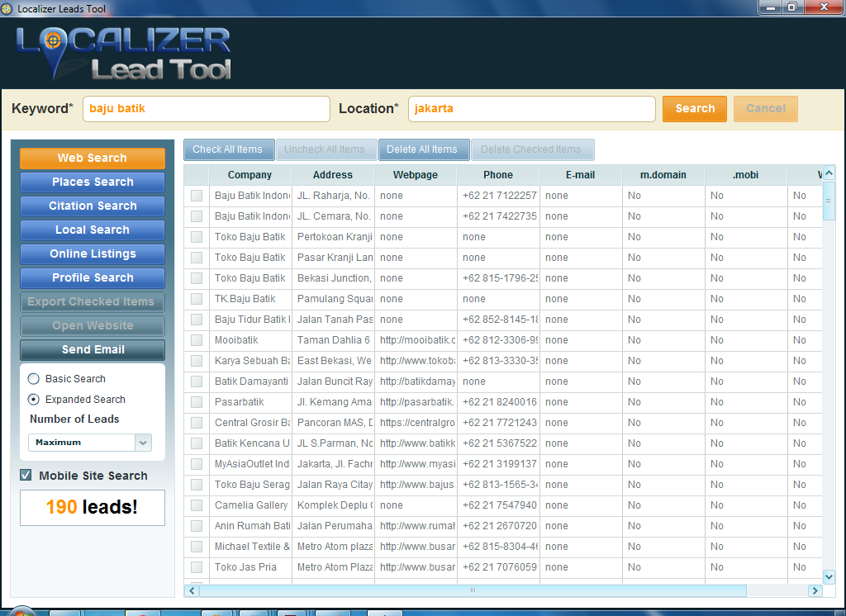This screenshot has width=846, height=616.
Task: Check the Camelia Gallery row checkbox
Action: (x=197, y=505)
